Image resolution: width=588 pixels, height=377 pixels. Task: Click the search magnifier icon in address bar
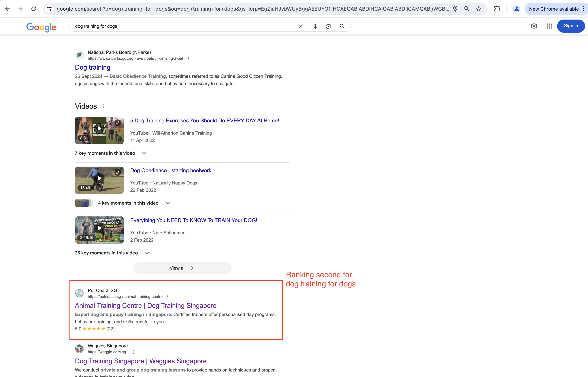pyautogui.click(x=468, y=9)
